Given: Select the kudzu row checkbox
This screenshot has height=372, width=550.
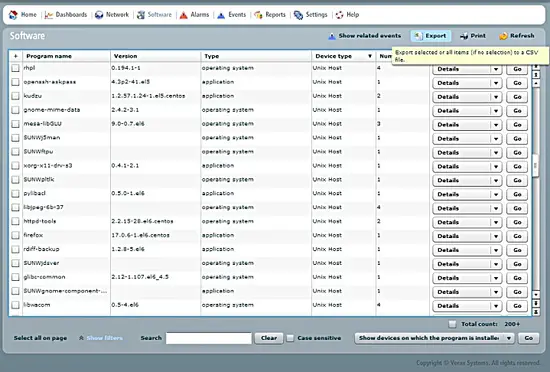Looking at the screenshot, I should 15,96.
